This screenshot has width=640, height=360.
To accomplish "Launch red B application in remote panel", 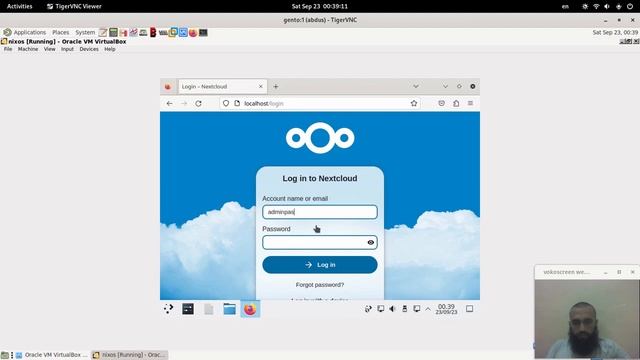I will click(x=153, y=33).
